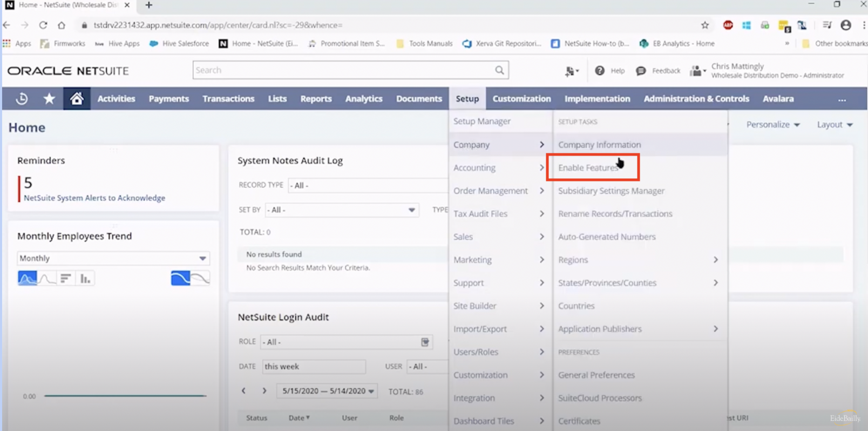Open the Personalize dropdown
The image size is (868, 431).
[x=773, y=124]
